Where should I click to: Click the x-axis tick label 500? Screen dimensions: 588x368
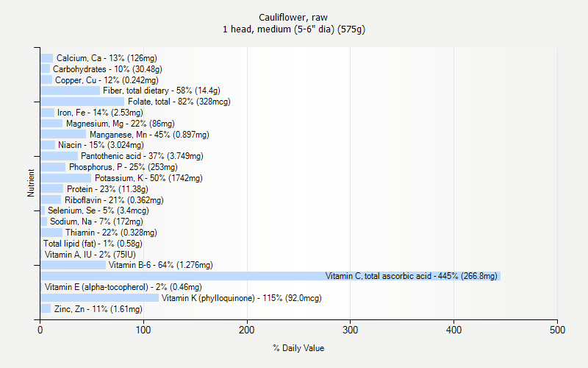point(557,330)
